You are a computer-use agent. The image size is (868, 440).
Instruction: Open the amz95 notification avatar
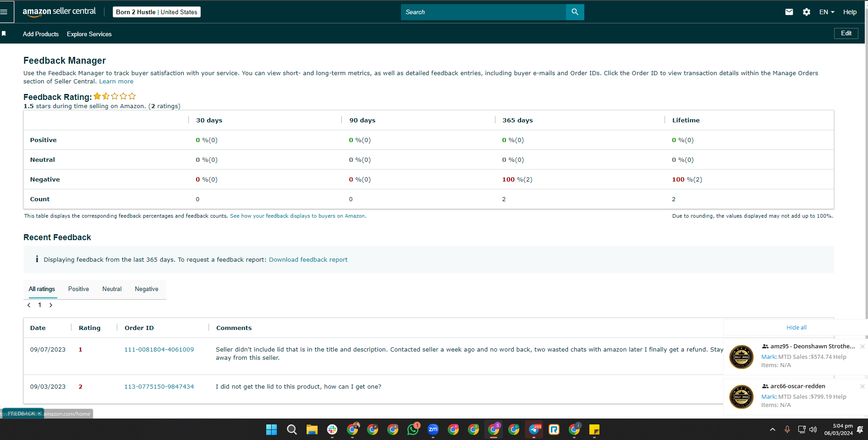[741, 357]
